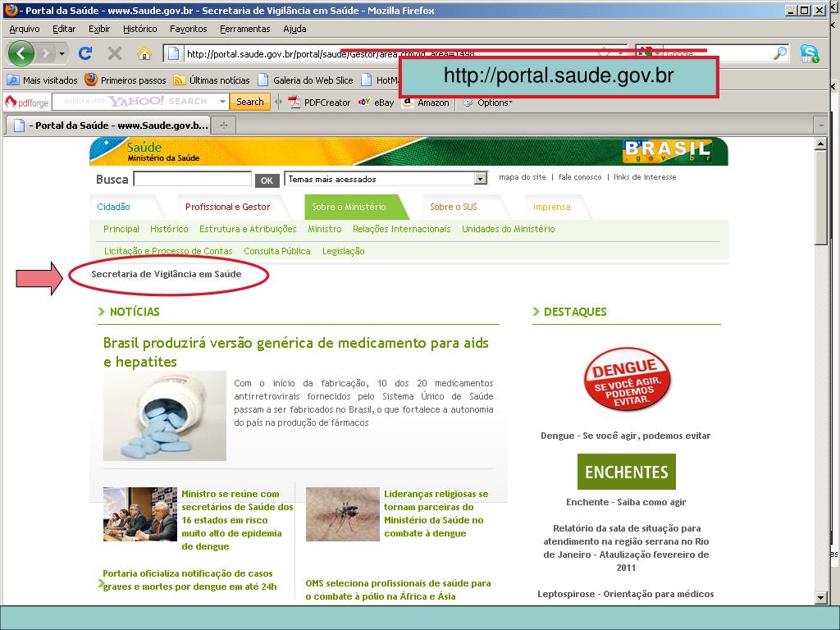Open the toolbar Options menu

487,103
